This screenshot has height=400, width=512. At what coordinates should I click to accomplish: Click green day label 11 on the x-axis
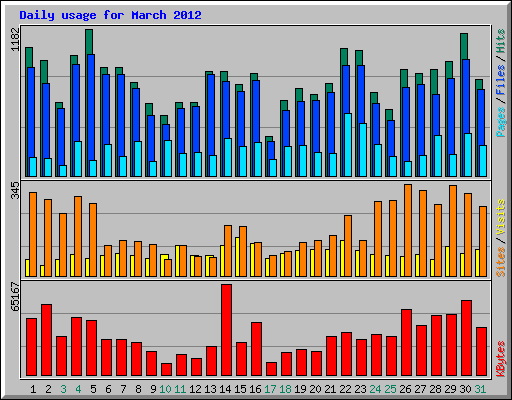pos(180,389)
